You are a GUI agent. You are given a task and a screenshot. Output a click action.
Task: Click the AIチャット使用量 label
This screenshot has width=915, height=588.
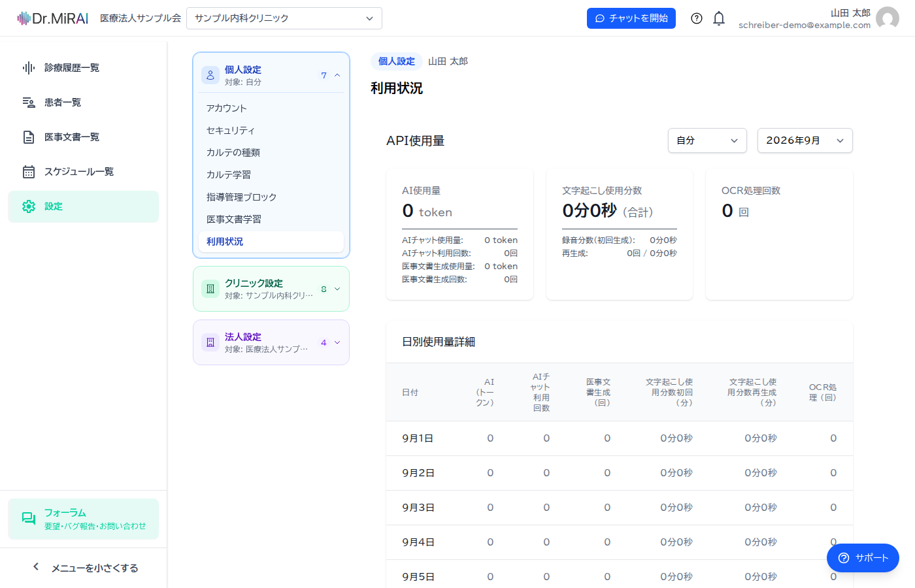(x=433, y=240)
